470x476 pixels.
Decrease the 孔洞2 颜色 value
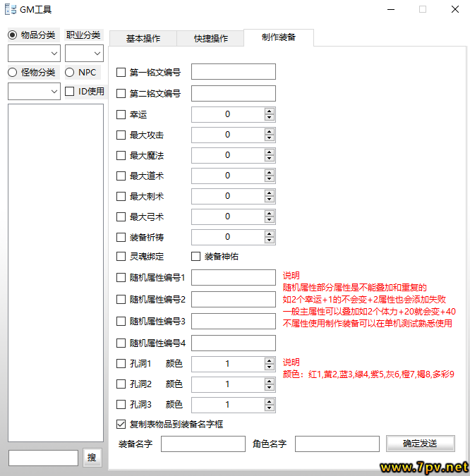click(270, 387)
